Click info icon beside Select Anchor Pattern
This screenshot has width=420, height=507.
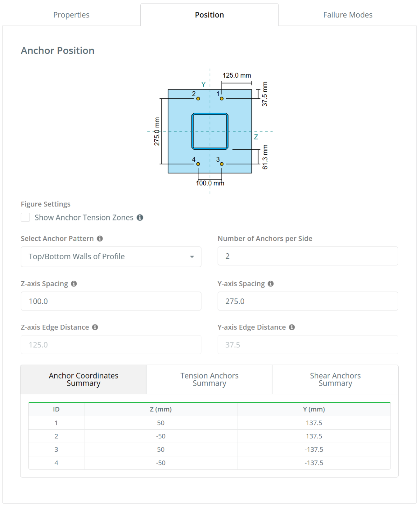point(100,239)
